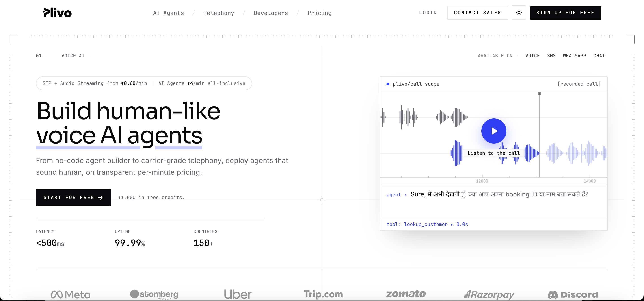
Task: Click the '₹1,000 in free credits.' text
Action: coord(151,197)
